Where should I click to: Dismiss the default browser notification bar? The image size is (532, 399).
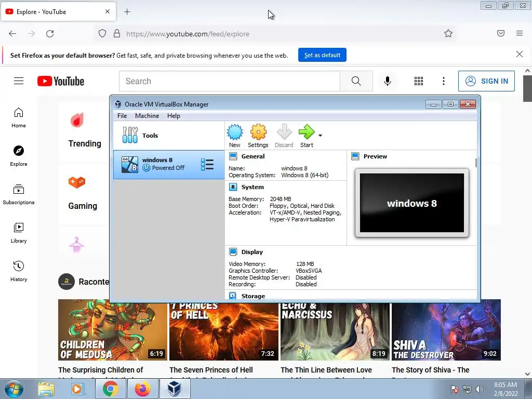tap(520, 54)
